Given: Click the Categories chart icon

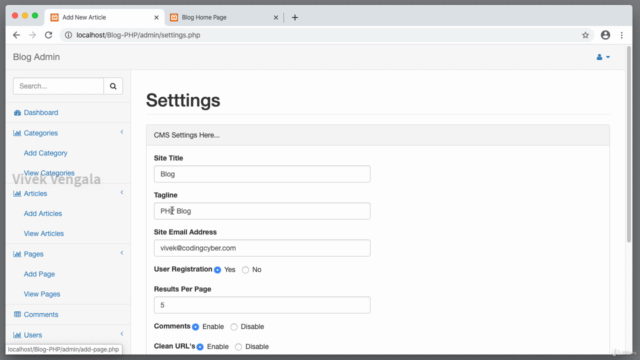Looking at the screenshot, I should pyautogui.click(x=17, y=133).
